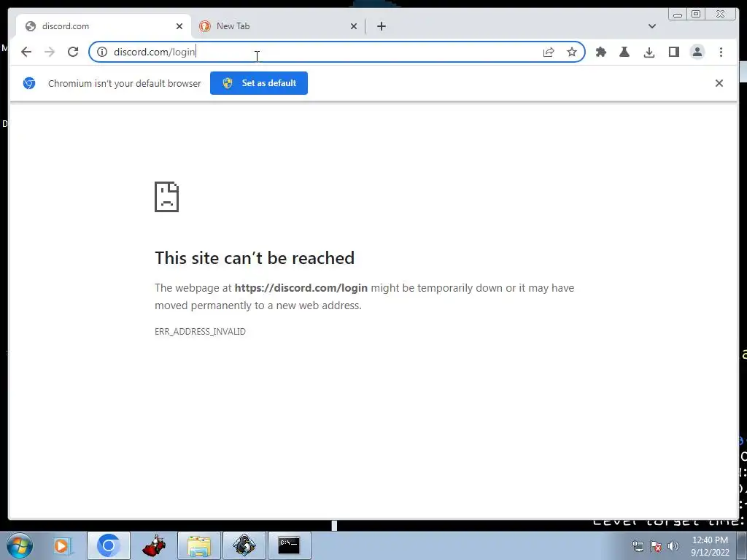Open the Windows Start menu
The height and width of the screenshot is (560, 747).
(19, 545)
